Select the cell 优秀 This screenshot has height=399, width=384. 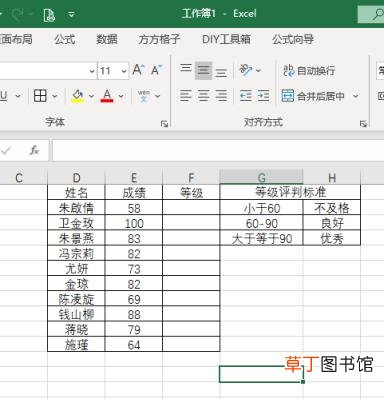[x=332, y=238]
